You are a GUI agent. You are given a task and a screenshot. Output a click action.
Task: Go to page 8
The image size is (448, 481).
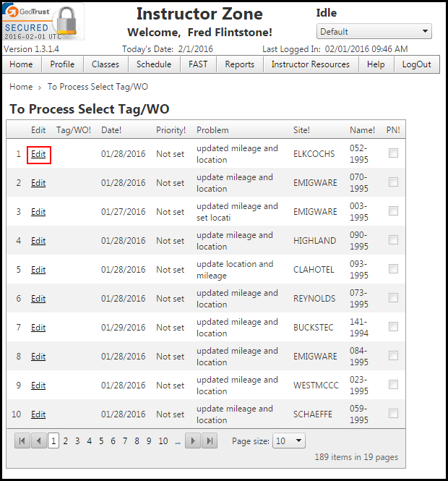(x=137, y=441)
